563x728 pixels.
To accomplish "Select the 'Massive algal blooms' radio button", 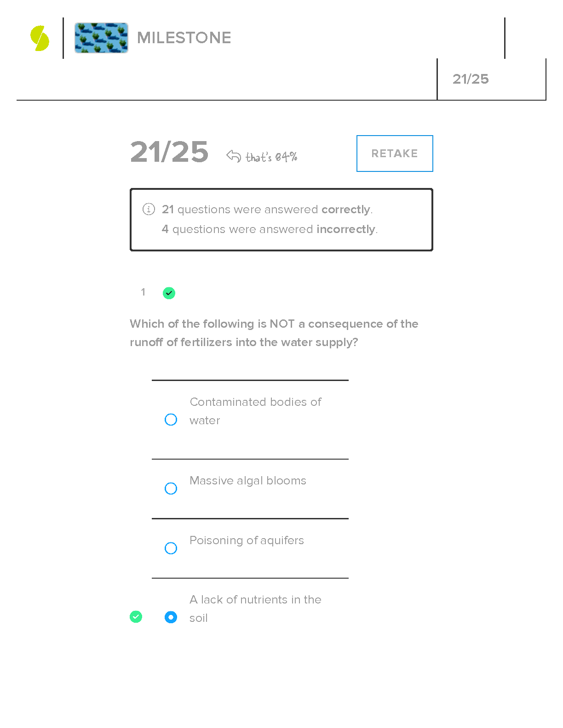I will click(171, 489).
